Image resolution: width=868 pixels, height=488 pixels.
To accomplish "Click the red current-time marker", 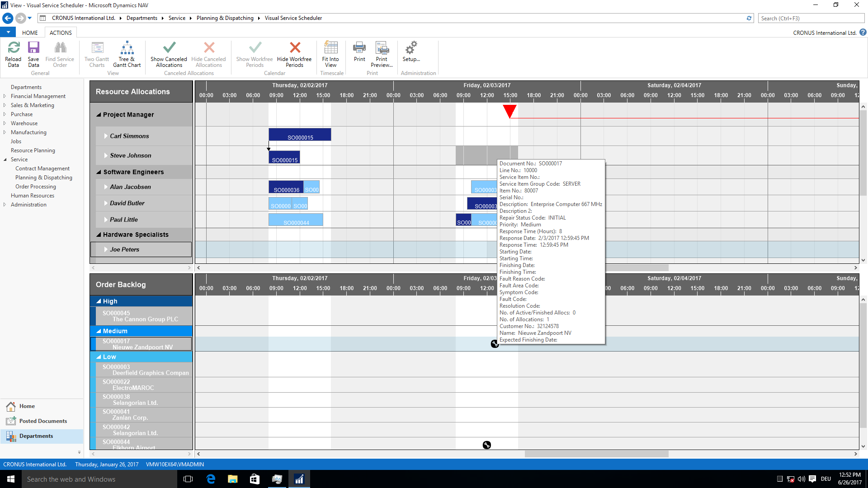I will point(509,111).
